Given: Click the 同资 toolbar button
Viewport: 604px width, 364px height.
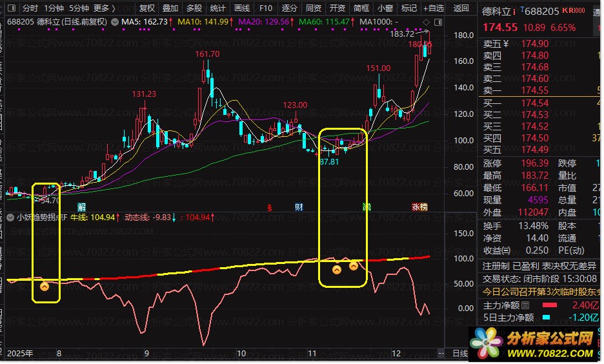Looking at the screenshot, I should click(313, 8).
